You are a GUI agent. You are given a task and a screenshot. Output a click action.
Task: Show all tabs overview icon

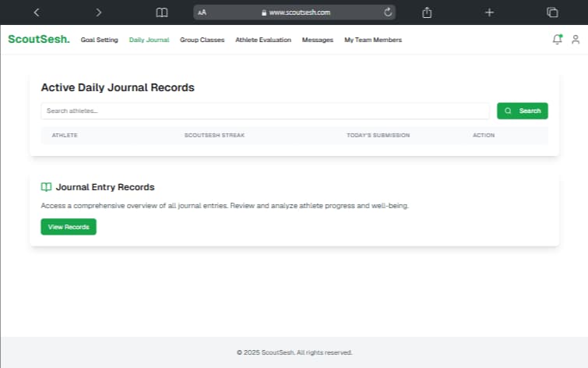coord(552,12)
